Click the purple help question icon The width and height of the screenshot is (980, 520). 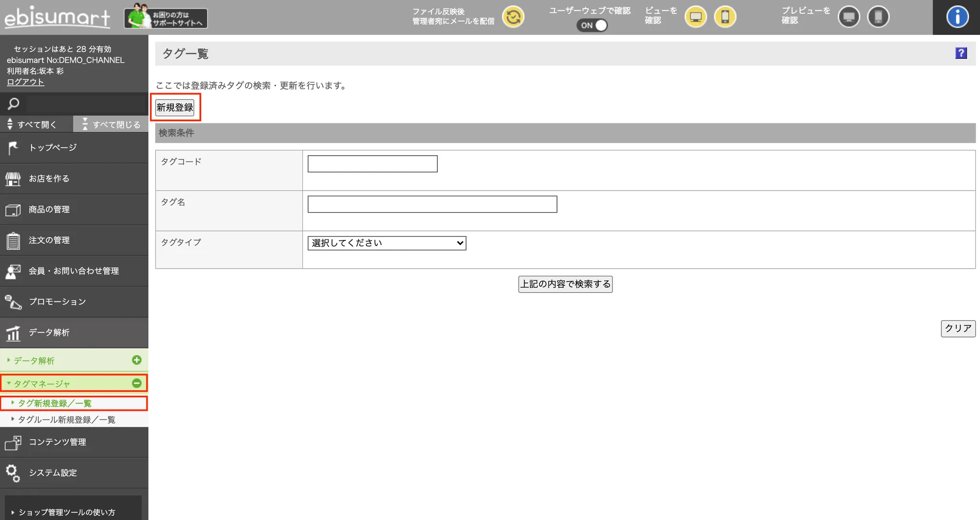coord(961,53)
